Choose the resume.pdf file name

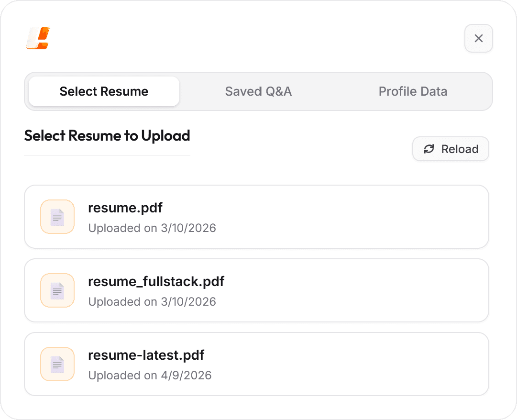coord(125,208)
